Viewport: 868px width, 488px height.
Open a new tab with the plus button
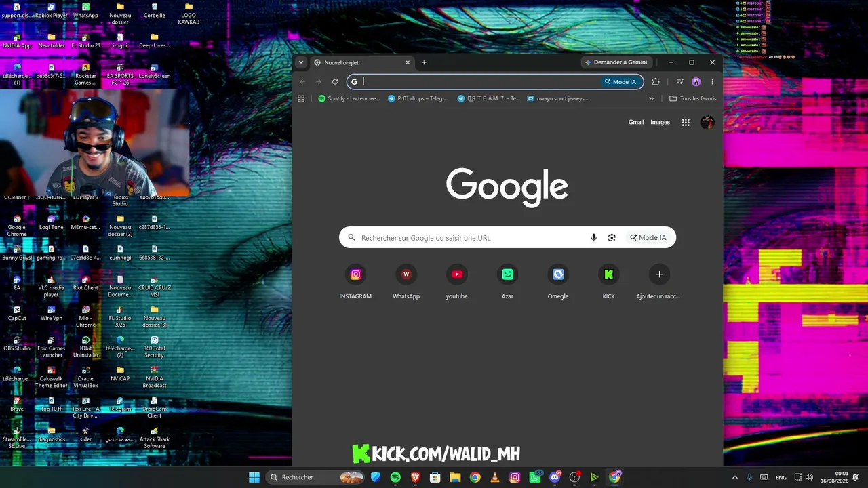(x=424, y=62)
